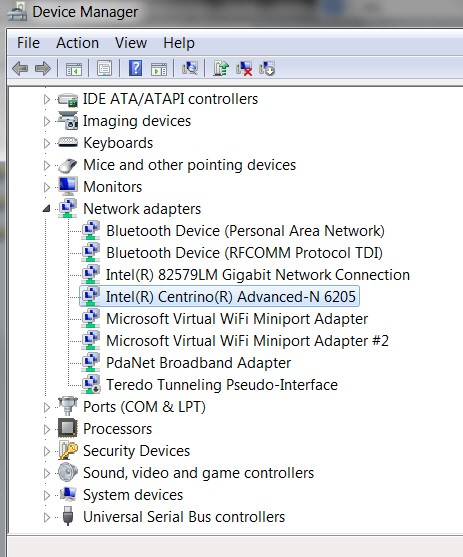Image resolution: width=463 pixels, height=557 pixels.
Task: Select PdaNet Broadband Adapter
Action: click(x=198, y=363)
